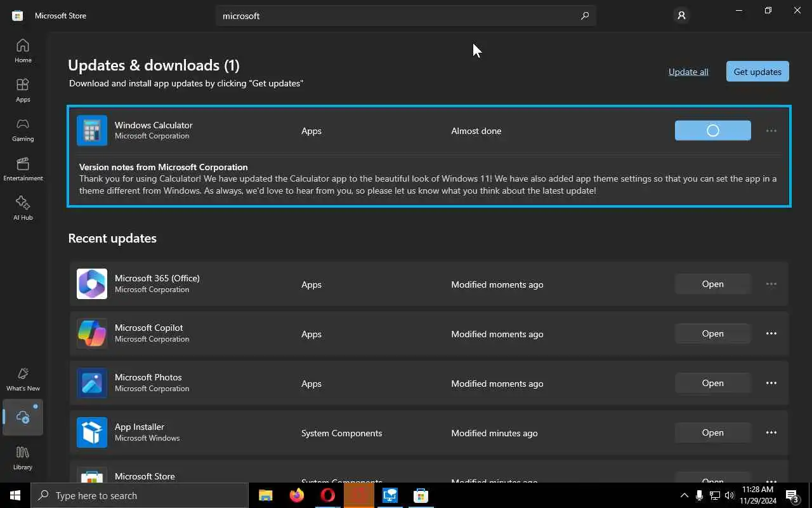Click the search magnifier icon in the search box
The height and width of the screenshot is (508, 812).
[x=585, y=16]
